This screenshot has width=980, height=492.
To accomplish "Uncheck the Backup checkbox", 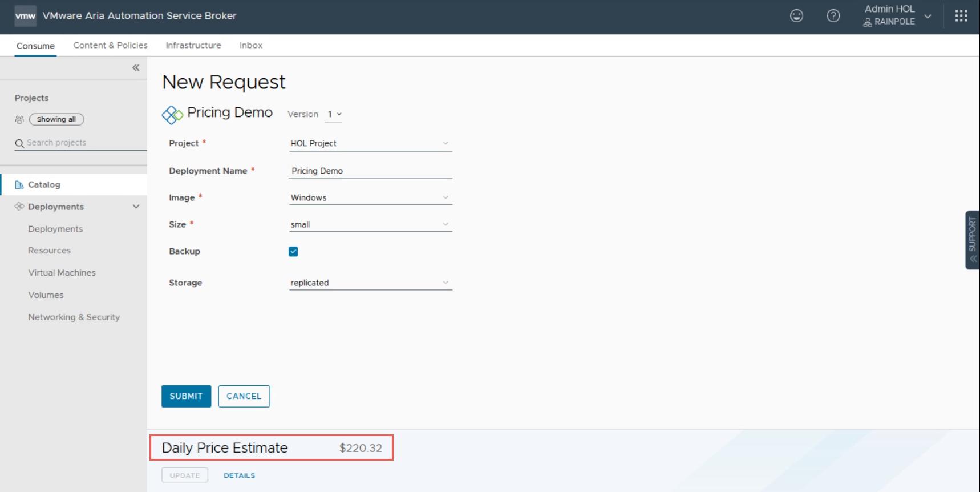I will coord(293,252).
